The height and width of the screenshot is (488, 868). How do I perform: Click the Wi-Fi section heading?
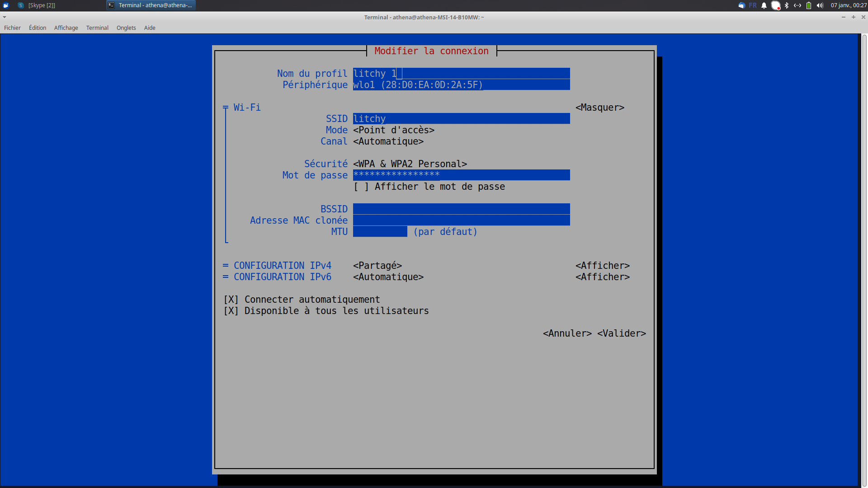tap(247, 107)
